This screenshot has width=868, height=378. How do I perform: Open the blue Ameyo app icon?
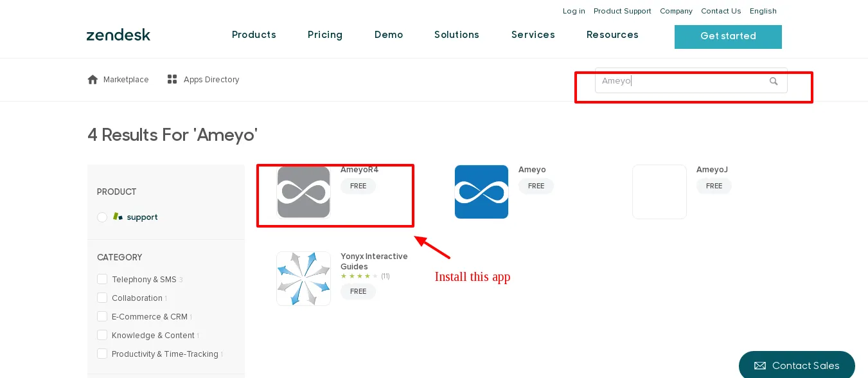[x=481, y=192]
